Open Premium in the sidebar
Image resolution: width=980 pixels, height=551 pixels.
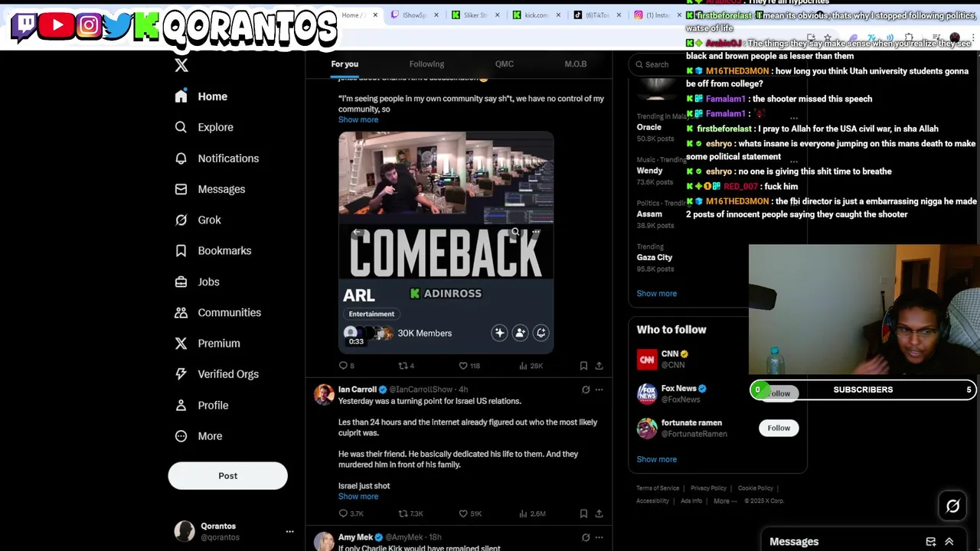[x=207, y=343]
